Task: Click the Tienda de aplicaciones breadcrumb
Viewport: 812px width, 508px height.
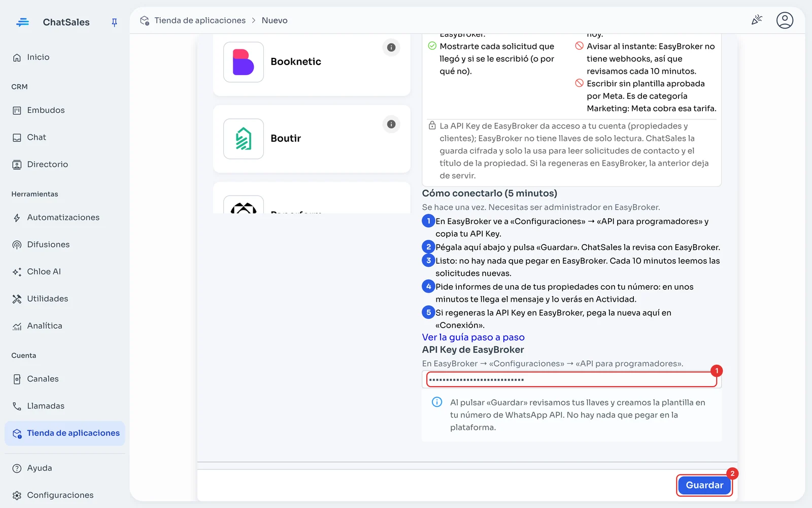Action: click(x=200, y=20)
